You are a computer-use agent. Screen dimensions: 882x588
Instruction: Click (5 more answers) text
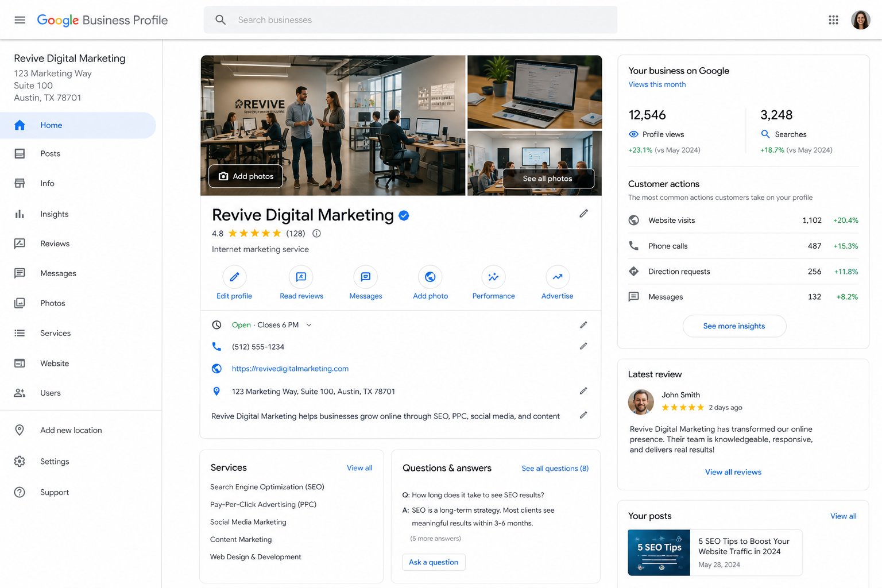click(x=435, y=539)
